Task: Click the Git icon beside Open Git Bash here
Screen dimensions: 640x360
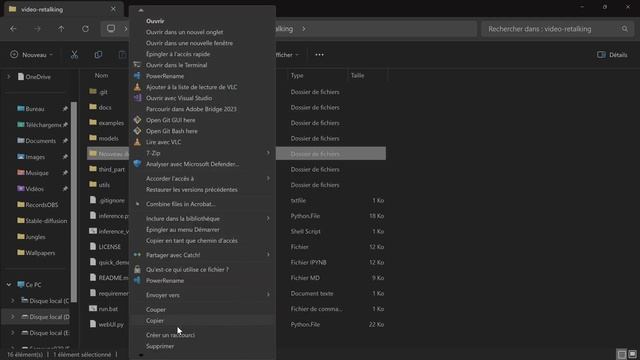Action: (x=137, y=131)
